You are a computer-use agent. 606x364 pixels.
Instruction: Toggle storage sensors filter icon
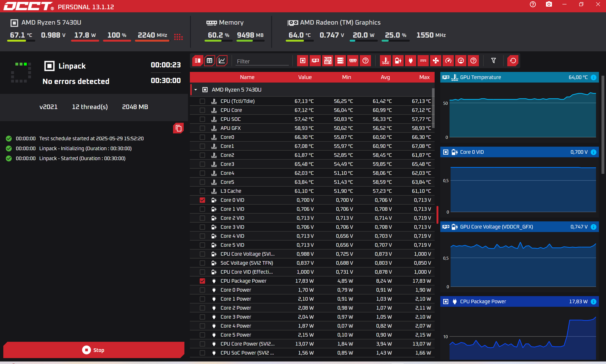pyautogui.click(x=340, y=61)
